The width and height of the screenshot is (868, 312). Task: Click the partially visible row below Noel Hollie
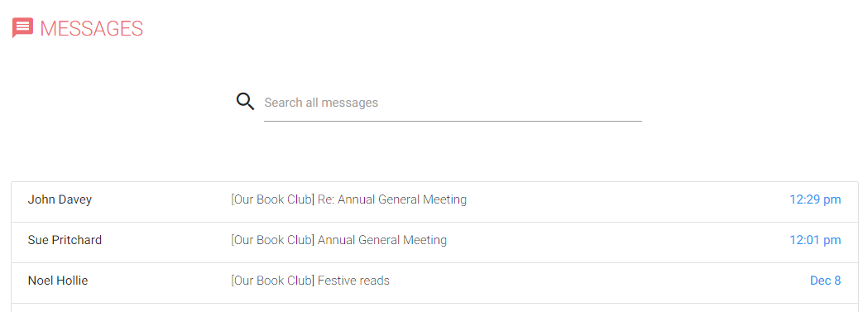[x=434, y=308]
